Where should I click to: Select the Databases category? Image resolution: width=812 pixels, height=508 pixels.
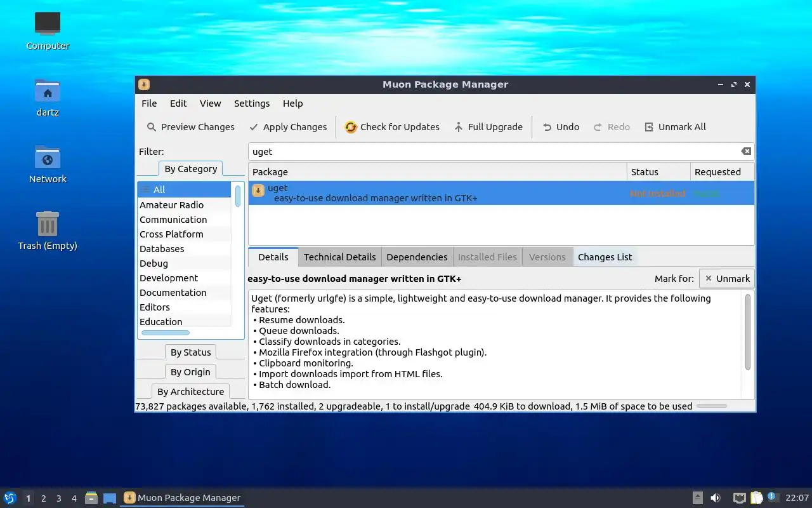(184, 249)
